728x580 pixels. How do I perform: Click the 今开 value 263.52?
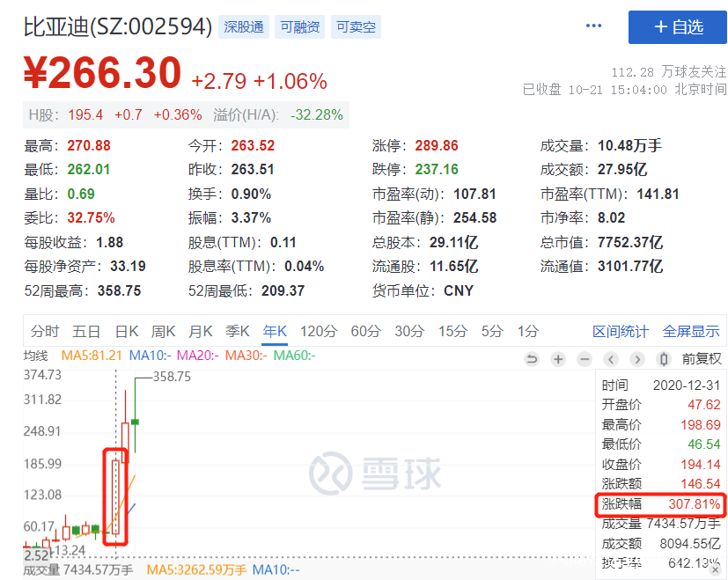click(253, 146)
